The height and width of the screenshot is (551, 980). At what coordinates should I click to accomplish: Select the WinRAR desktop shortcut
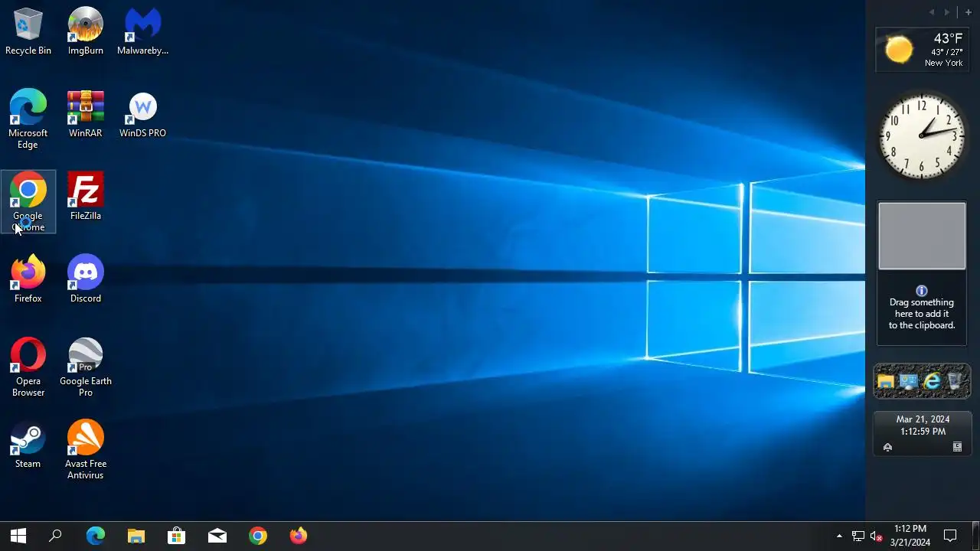86,115
